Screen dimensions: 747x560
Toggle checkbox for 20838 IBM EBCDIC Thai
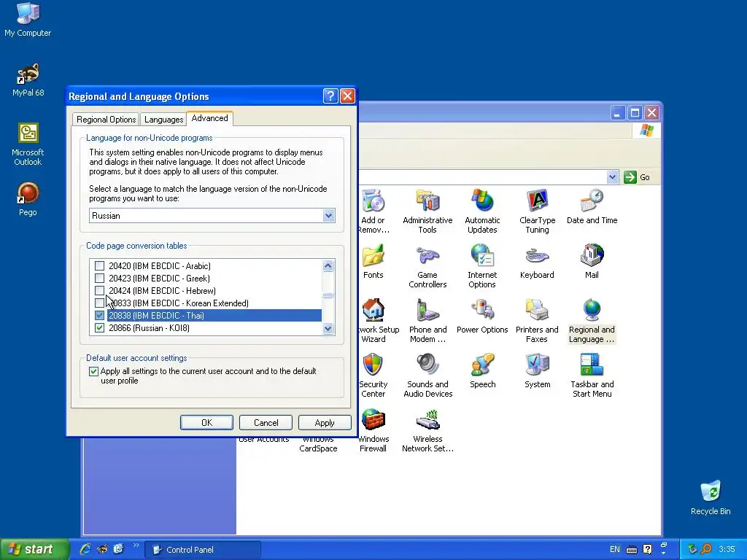tap(99, 315)
